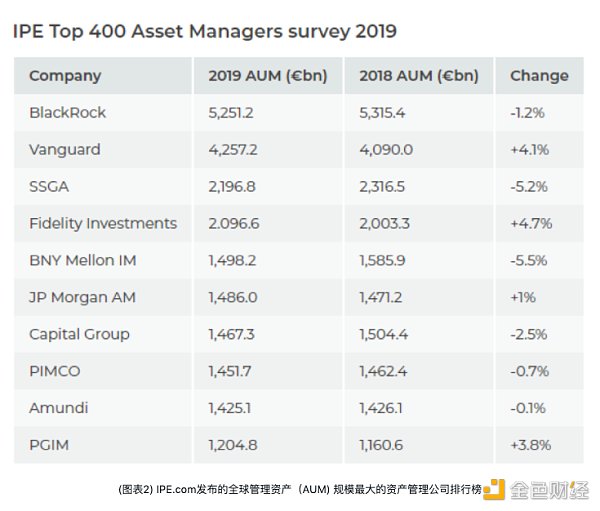Select the BlackRock company name cell
The width and height of the screenshot is (600, 511).
[67, 113]
